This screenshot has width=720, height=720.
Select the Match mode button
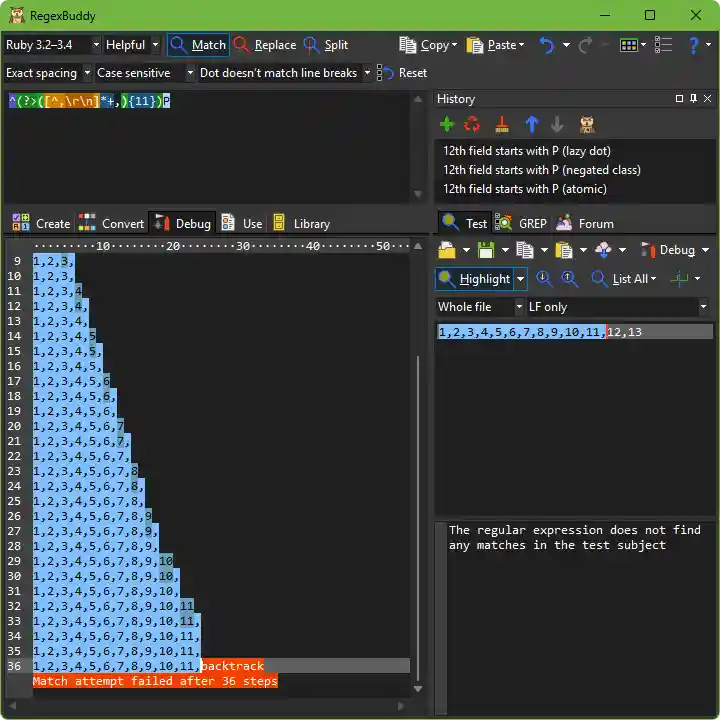click(198, 45)
